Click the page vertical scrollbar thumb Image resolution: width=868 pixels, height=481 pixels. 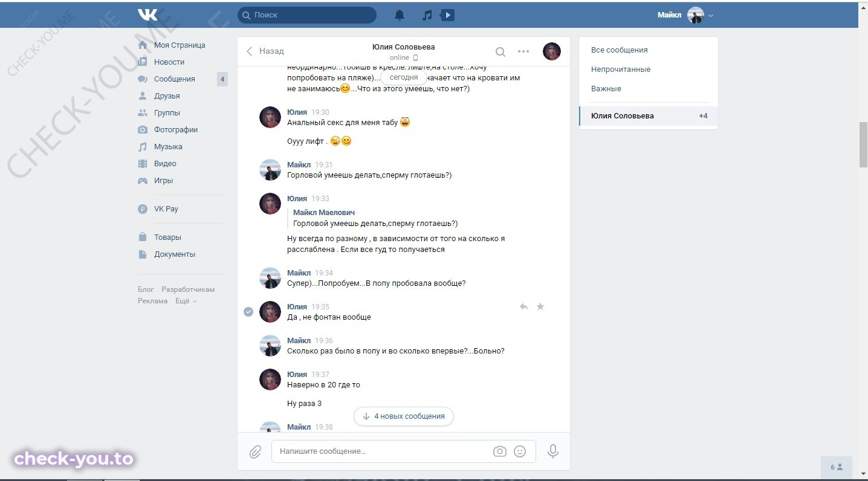tap(863, 145)
